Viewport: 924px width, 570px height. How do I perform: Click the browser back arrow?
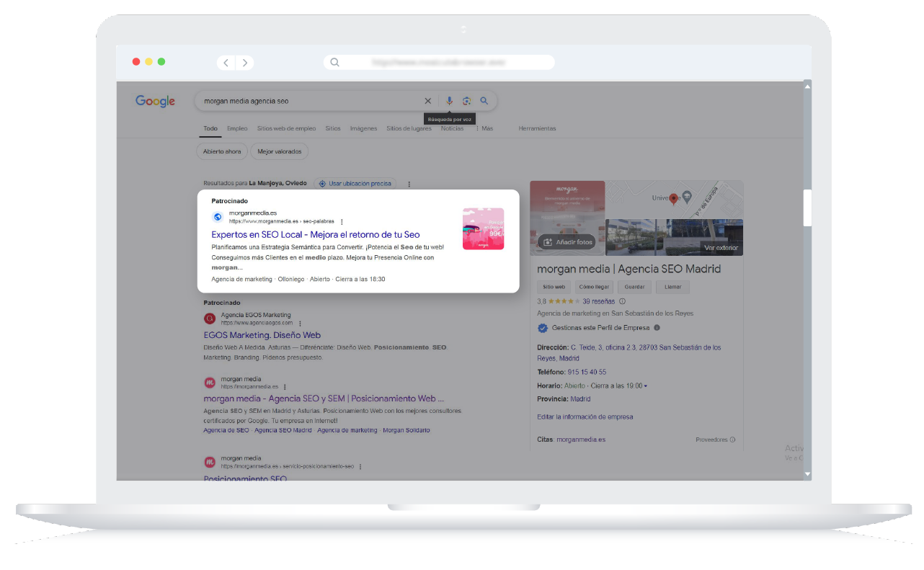[x=226, y=63]
